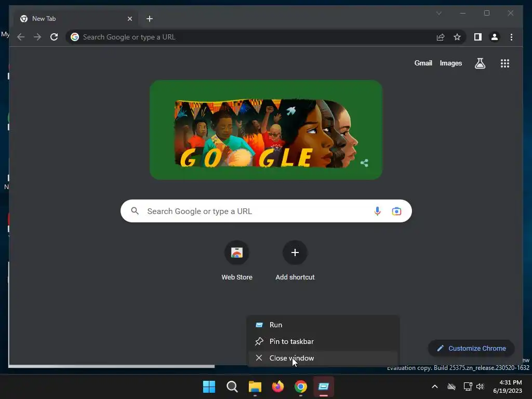The width and height of the screenshot is (532, 399).
Task: Choose Pin to taskbar in context menu
Action: click(x=323, y=341)
